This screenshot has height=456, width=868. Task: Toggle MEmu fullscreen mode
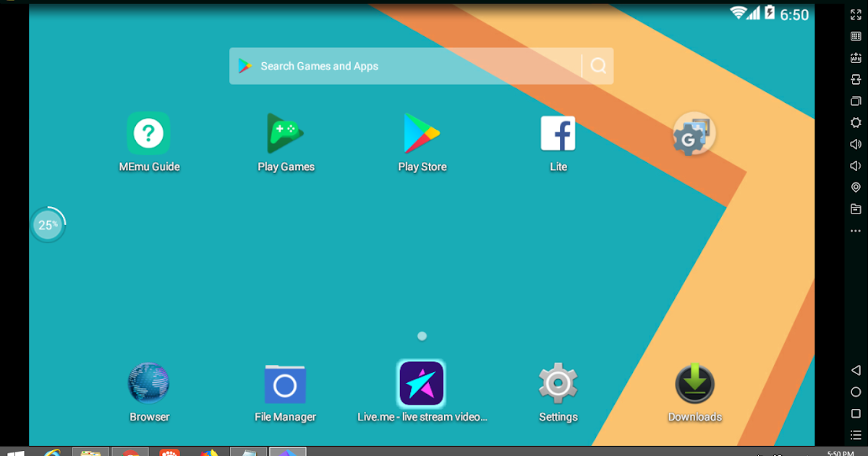(x=856, y=14)
